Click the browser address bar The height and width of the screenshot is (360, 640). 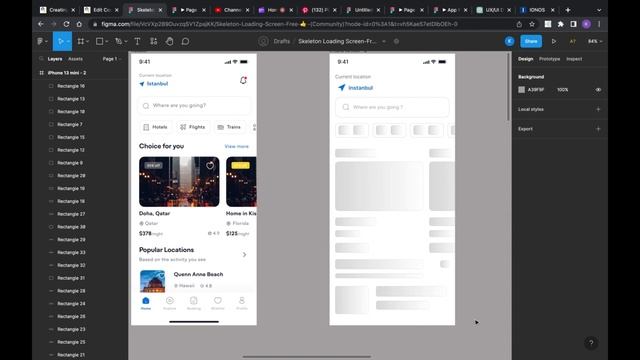point(280,24)
